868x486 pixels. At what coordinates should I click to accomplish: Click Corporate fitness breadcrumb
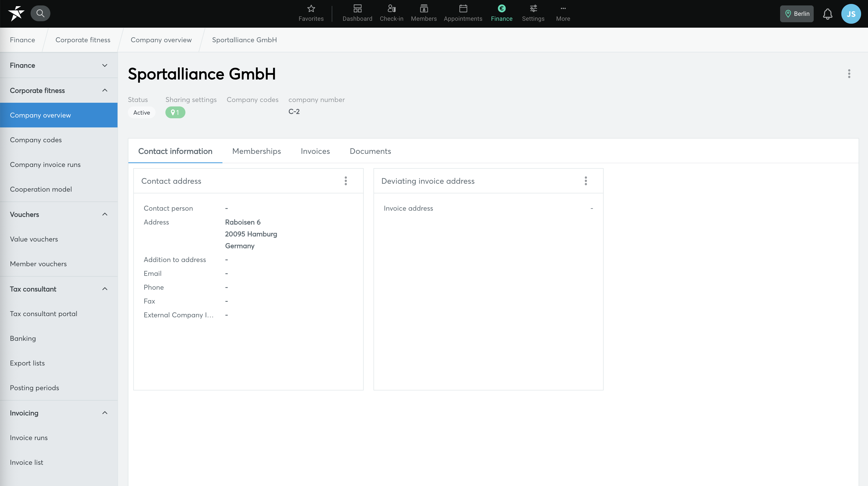click(x=83, y=40)
